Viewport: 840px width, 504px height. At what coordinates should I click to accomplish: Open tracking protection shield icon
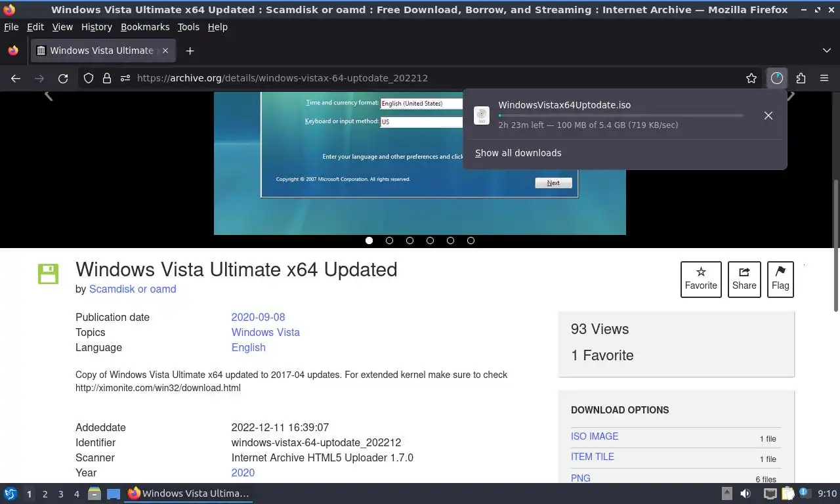tap(89, 78)
